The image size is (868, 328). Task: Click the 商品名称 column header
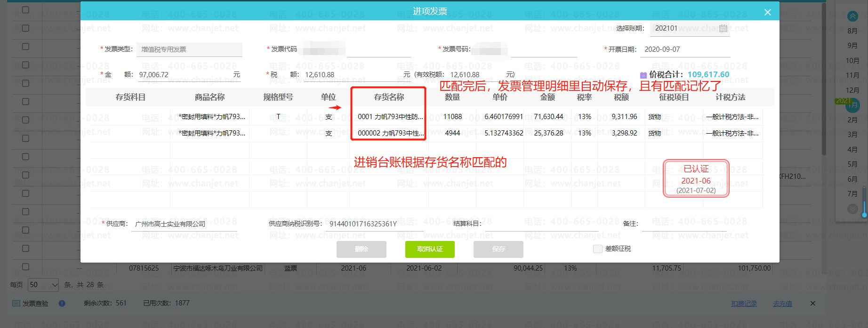click(x=209, y=97)
